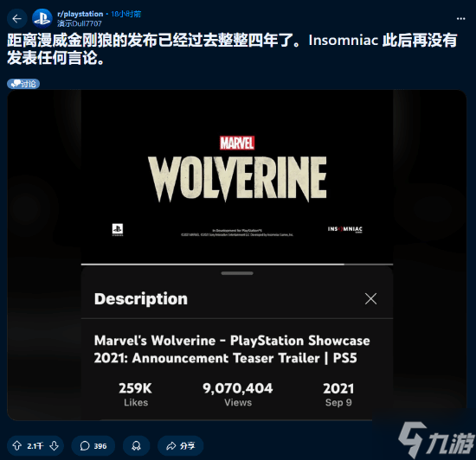Click the Insomniac logo in the image
Image resolution: width=476 pixels, height=460 pixels.
click(x=345, y=229)
